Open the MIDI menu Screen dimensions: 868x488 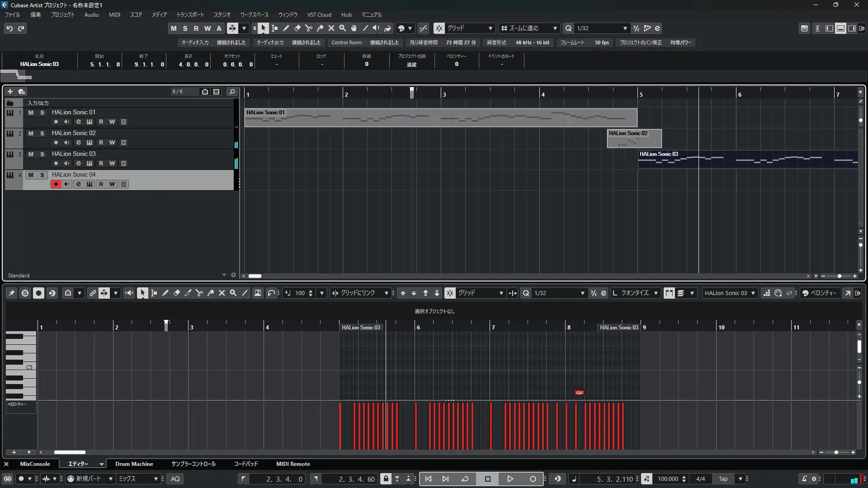114,15
